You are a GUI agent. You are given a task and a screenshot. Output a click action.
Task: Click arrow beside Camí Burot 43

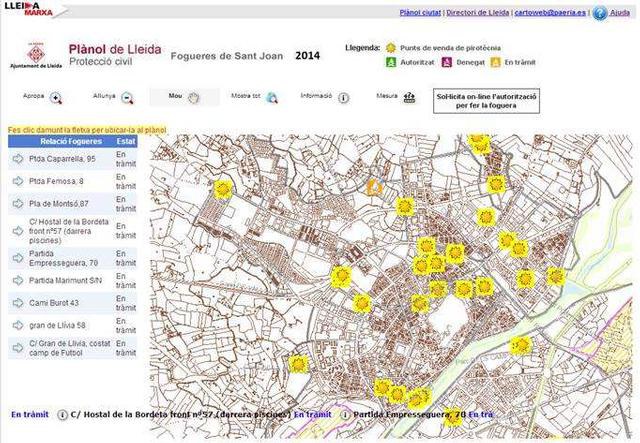click(17, 303)
